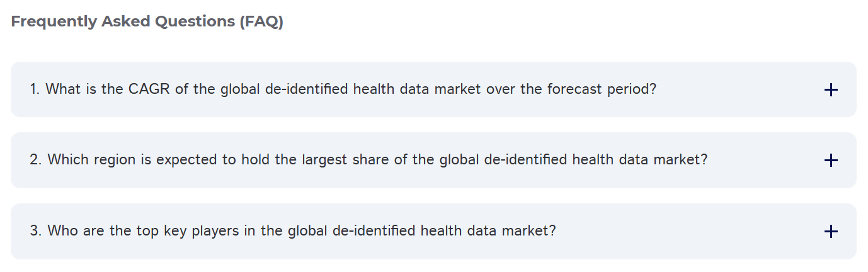
Task: Expand the CAGR question with its plus icon
Action: point(831,90)
